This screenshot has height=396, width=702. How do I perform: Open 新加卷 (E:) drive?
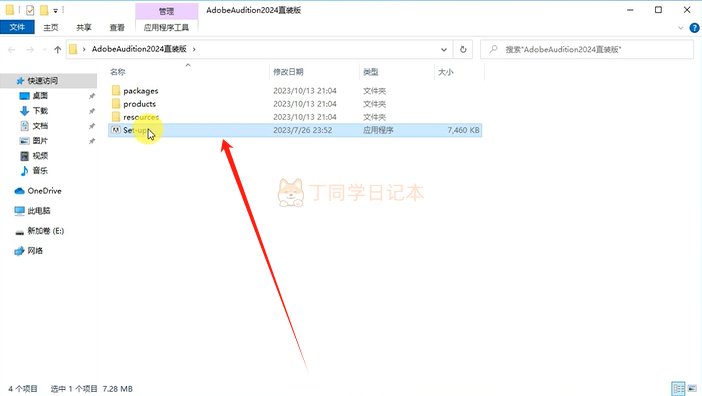click(x=46, y=231)
